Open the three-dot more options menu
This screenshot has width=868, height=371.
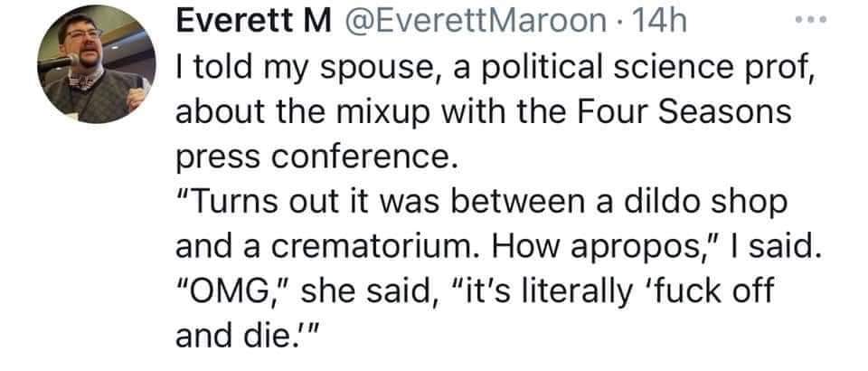click(x=811, y=20)
